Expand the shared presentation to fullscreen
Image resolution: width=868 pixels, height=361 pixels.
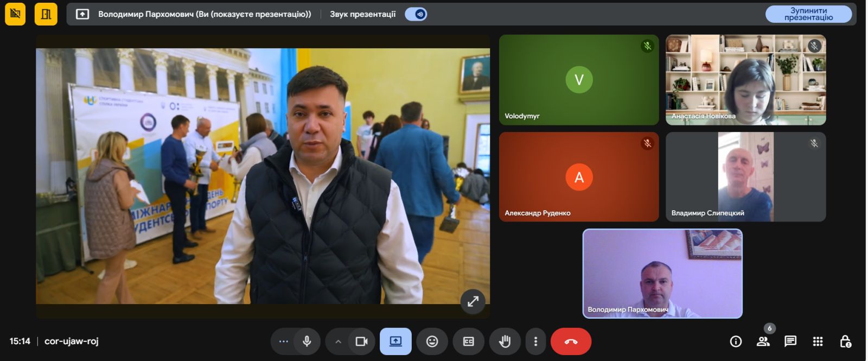[473, 301]
